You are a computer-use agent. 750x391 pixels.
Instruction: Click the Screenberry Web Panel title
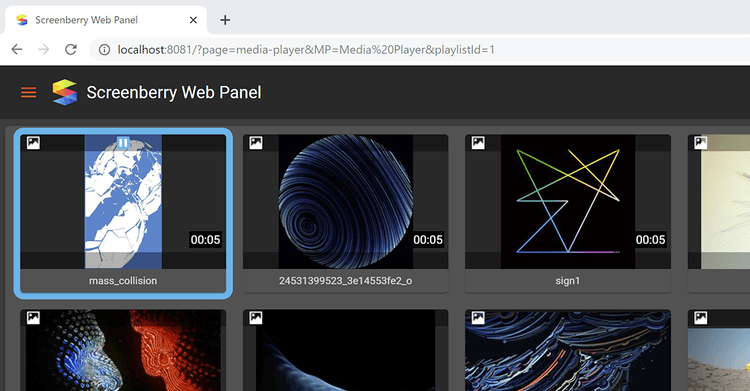[174, 92]
